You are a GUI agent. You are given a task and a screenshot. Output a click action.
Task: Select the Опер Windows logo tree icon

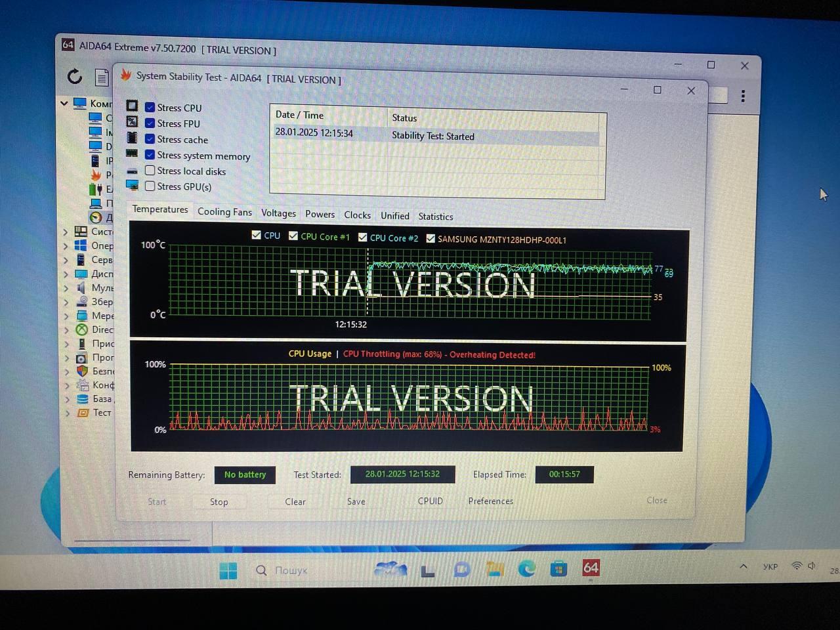[x=81, y=245]
